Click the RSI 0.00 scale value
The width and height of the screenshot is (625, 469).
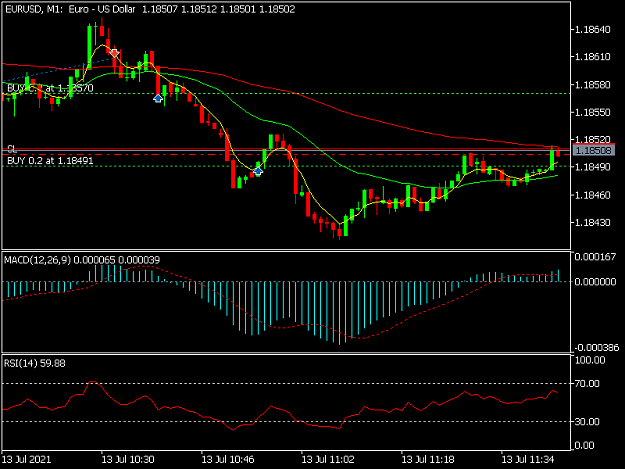[584, 445]
